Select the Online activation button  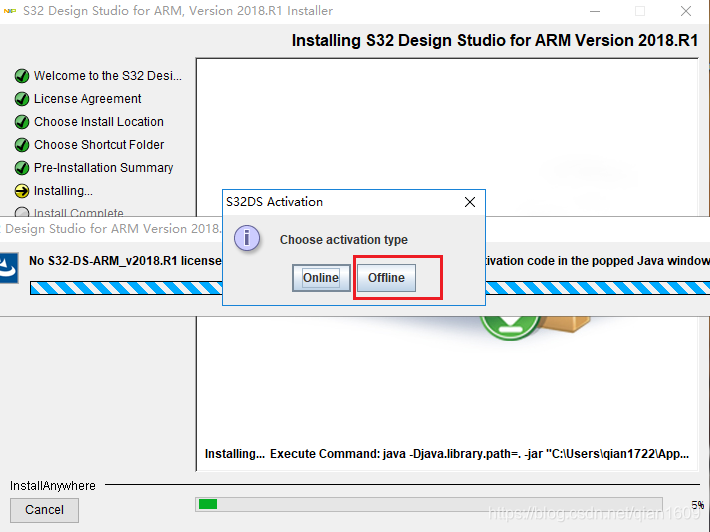click(321, 278)
